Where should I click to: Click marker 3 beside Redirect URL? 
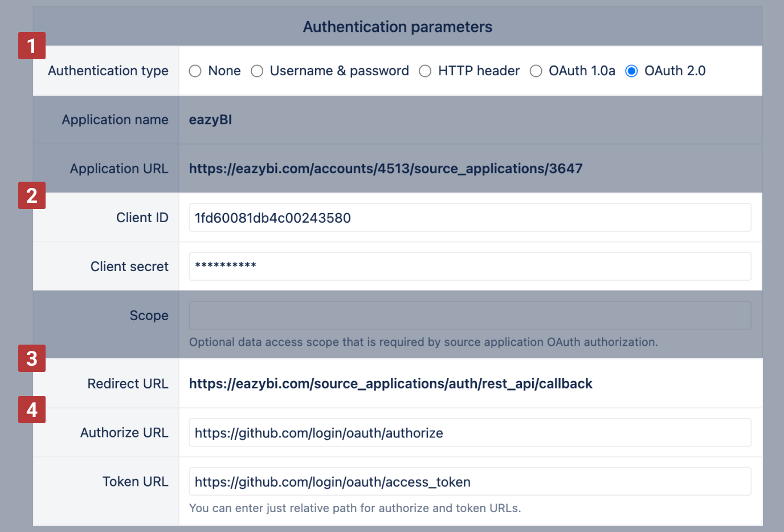coord(32,359)
